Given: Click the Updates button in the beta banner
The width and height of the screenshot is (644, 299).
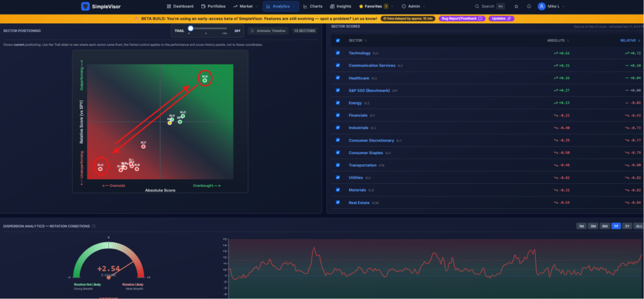Looking at the screenshot, I should pos(501,18).
